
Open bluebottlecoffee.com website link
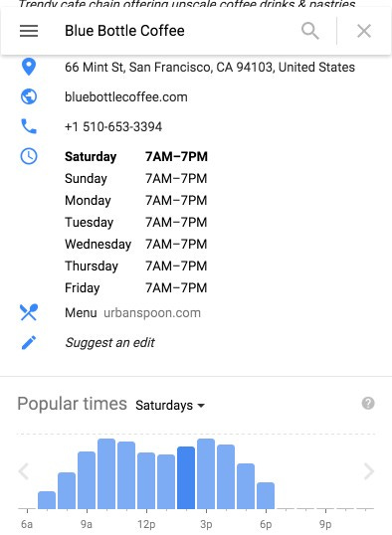[126, 97]
